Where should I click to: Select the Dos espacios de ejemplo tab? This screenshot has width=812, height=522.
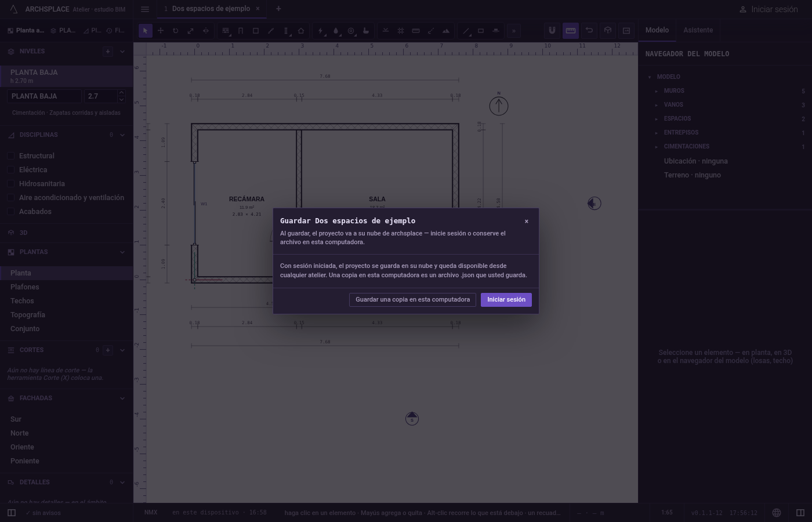point(211,9)
